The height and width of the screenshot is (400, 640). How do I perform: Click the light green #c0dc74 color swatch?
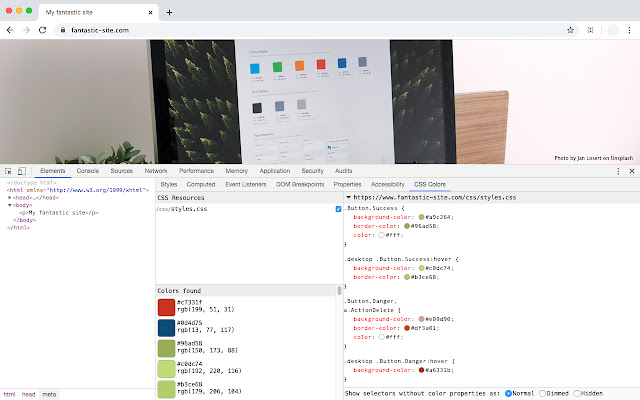click(x=166, y=369)
